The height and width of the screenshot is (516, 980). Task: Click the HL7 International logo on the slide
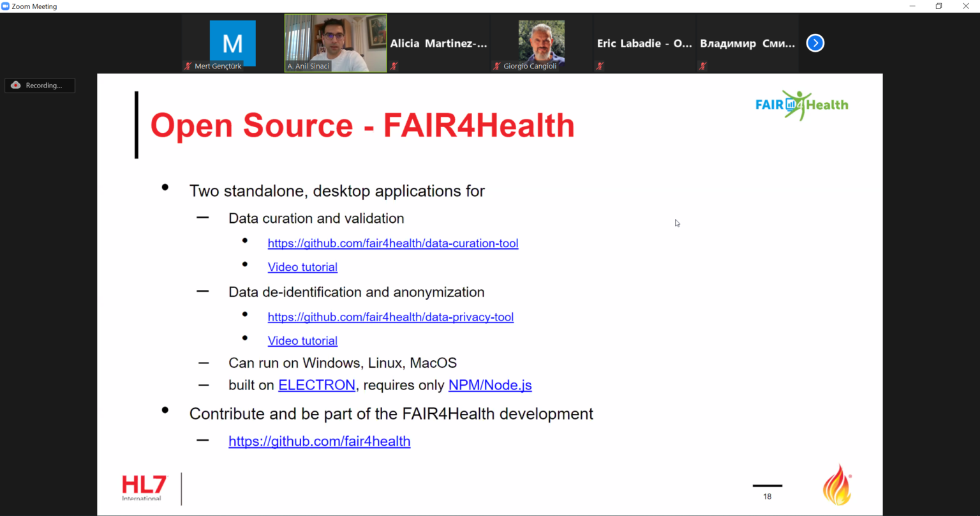tap(143, 487)
